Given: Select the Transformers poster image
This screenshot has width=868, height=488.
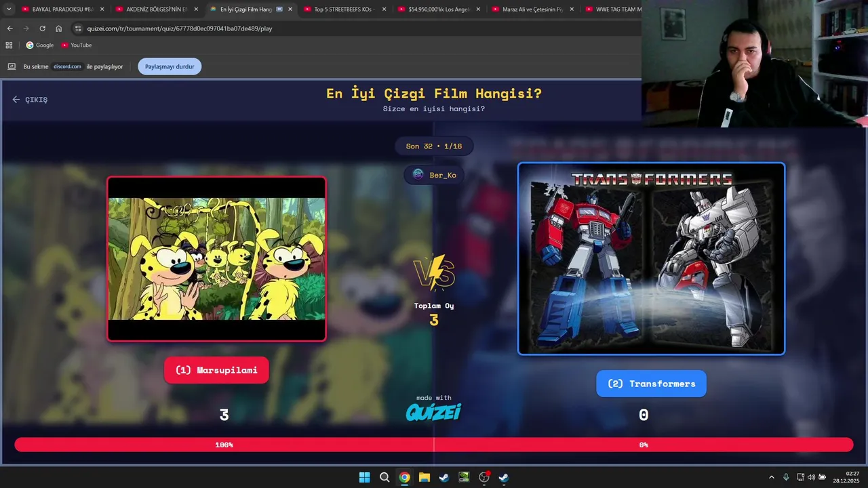Looking at the screenshot, I should coord(651,259).
